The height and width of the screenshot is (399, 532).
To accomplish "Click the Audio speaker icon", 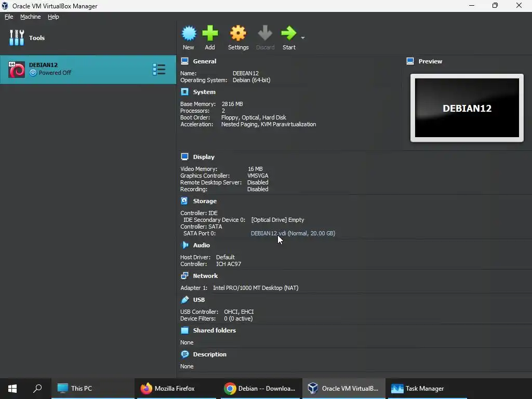I will [x=184, y=245].
